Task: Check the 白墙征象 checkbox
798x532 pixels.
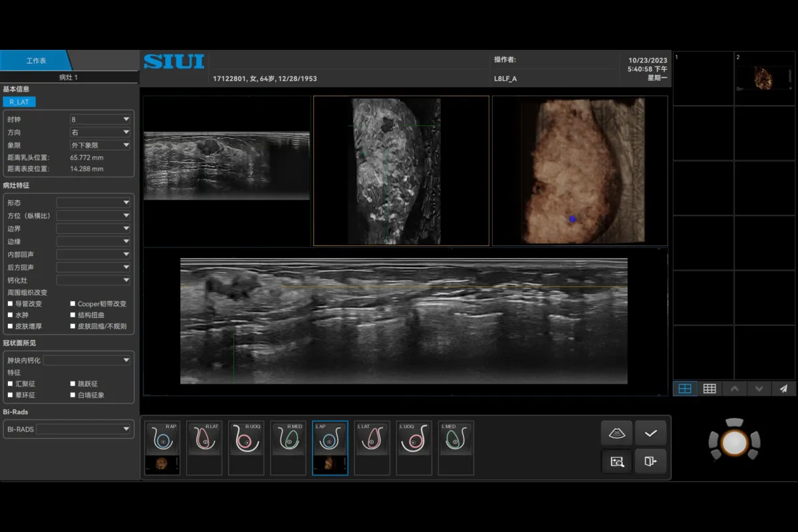Action: coord(72,395)
